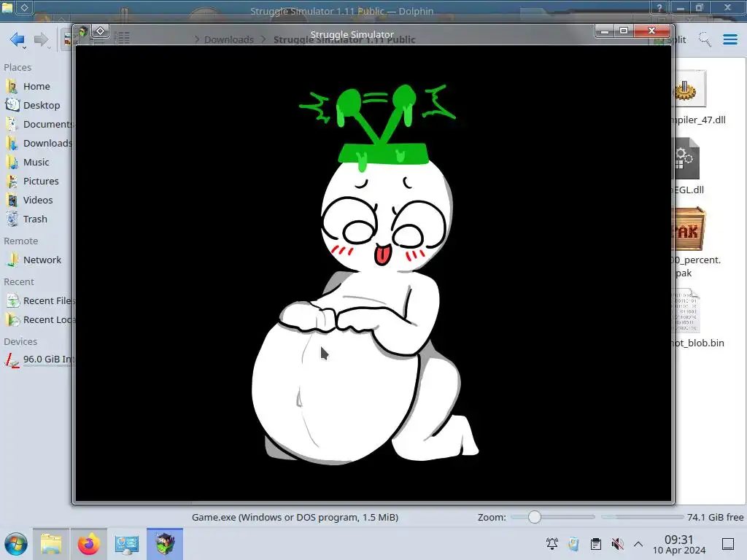Click Dolphin's grey forward arrow

pos(42,39)
